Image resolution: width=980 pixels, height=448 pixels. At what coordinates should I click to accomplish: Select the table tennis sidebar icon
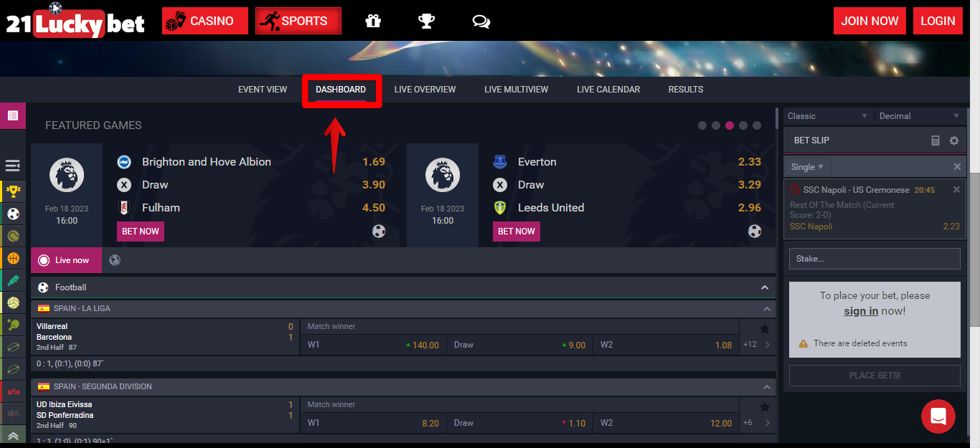tap(13, 325)
